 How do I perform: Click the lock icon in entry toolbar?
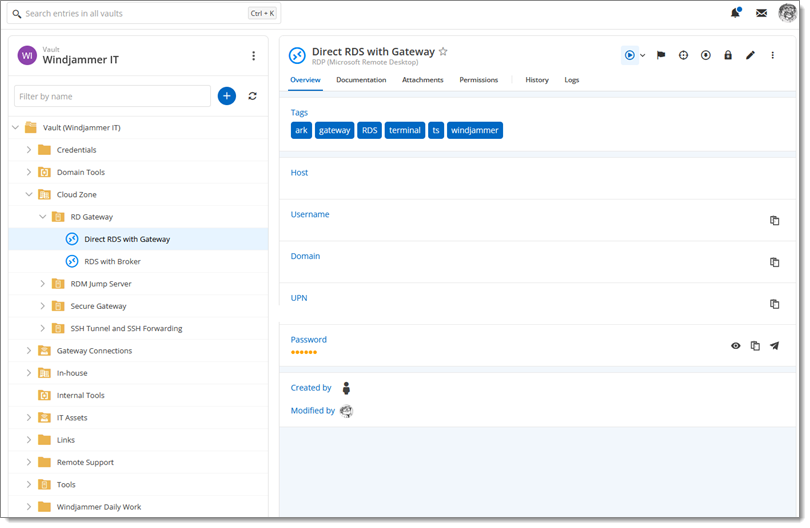[728, 55]
